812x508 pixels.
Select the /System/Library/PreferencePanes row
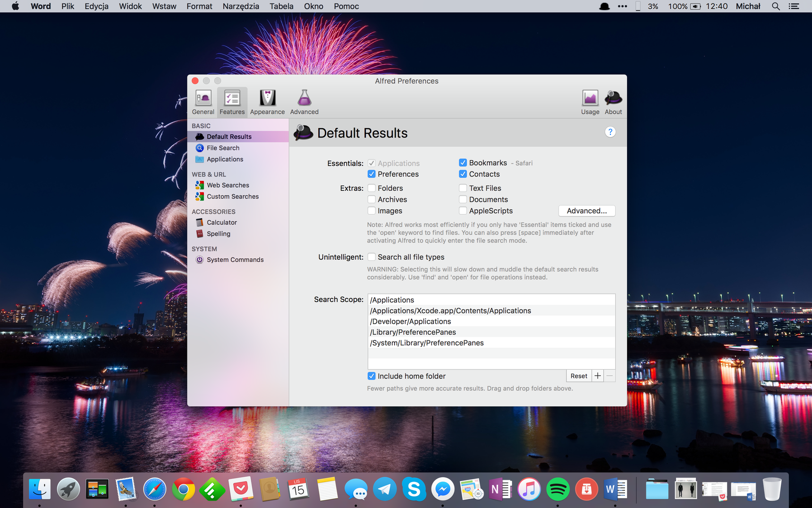click(x=491, y=343)
